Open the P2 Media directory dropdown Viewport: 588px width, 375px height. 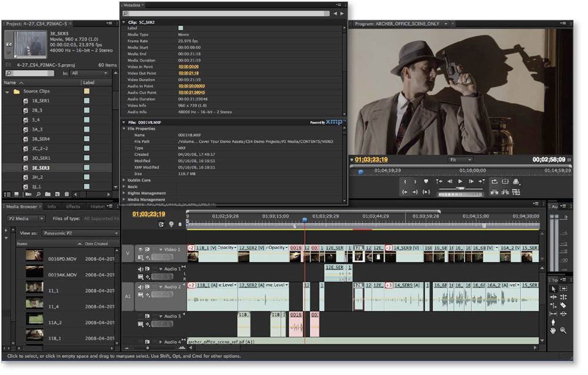(25, 218)
